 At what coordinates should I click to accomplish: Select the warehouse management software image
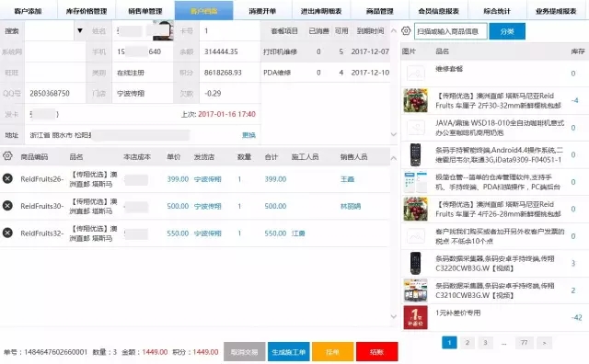[x=415, y=182]
